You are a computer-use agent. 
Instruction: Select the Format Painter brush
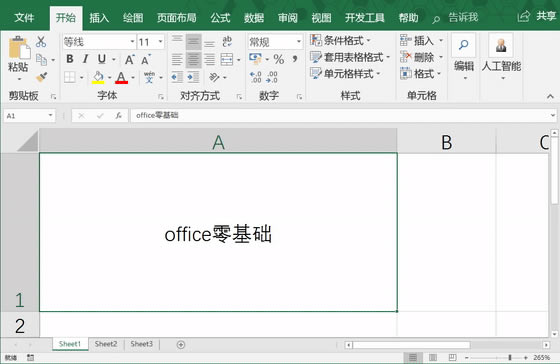pyautogui.click(x=41, y=77)
